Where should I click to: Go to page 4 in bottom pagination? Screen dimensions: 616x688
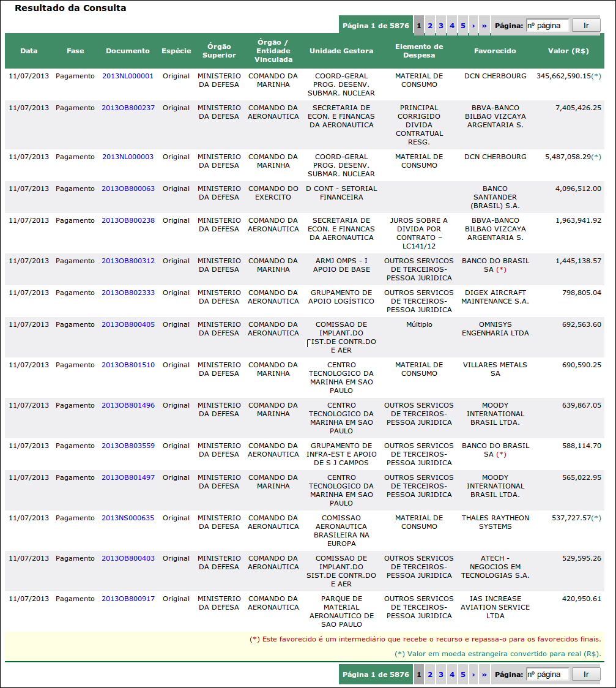[x=452, y=675]
